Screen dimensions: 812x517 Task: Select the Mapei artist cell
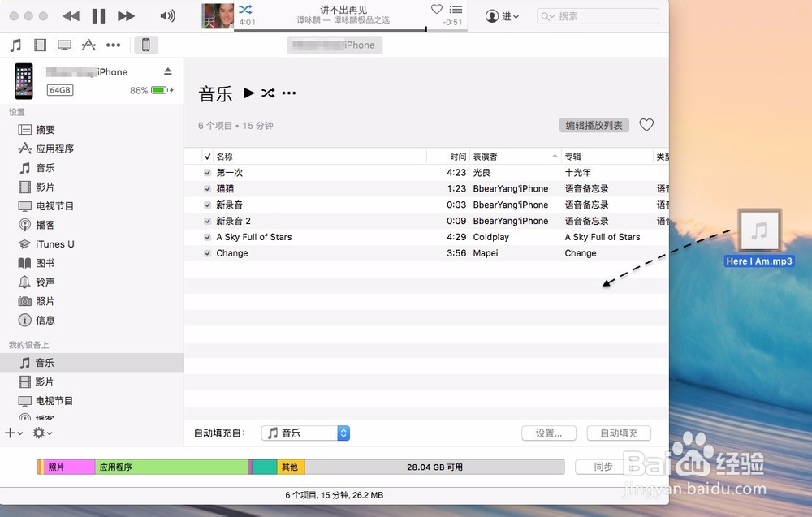tap(486, 253)
